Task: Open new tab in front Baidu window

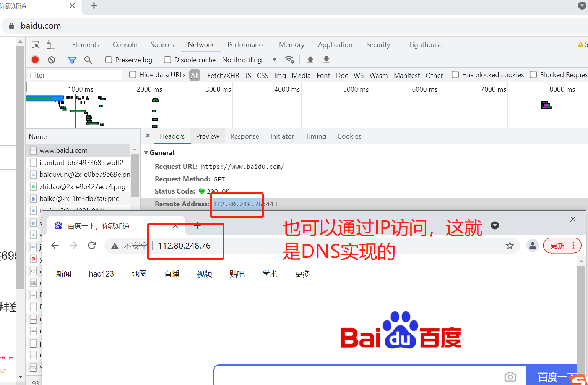Action: (197, 225)
